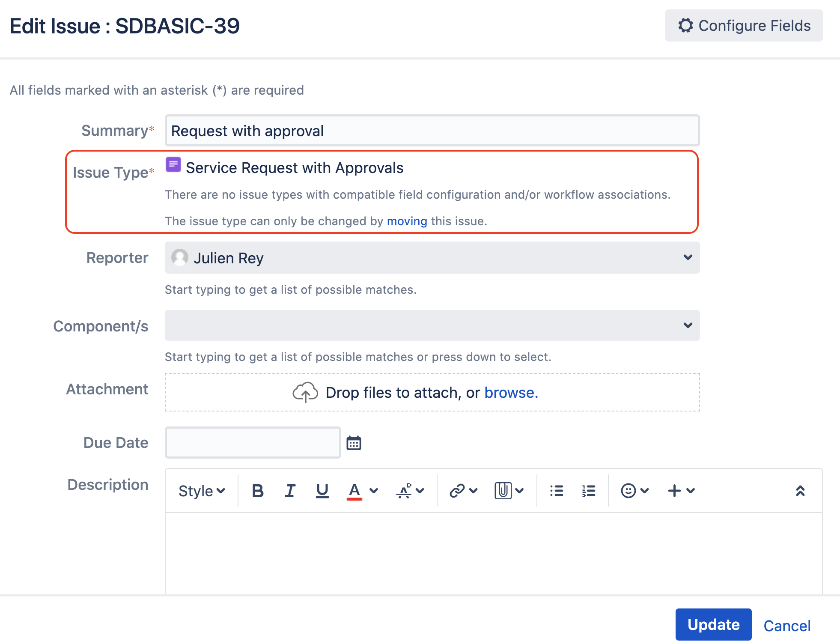Open the Reporter dropdown arrow
The width and height of the screenshot is (840, 644).
(688, 257)
